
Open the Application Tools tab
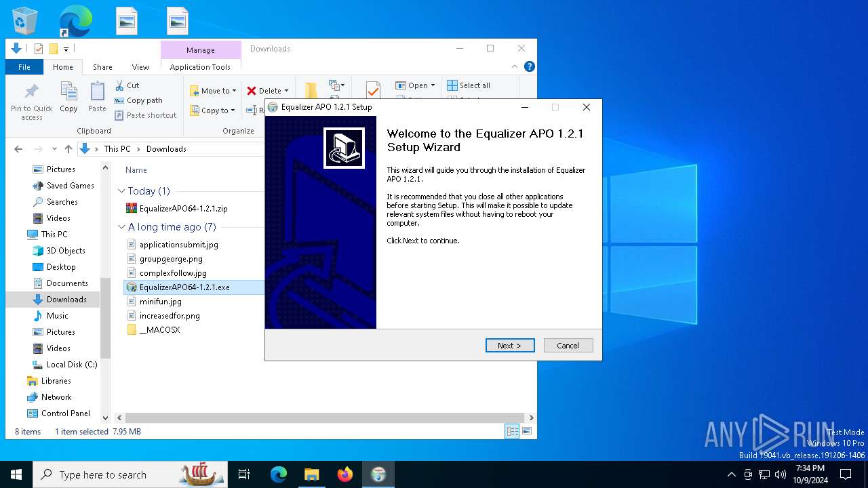tap(200, 67)
